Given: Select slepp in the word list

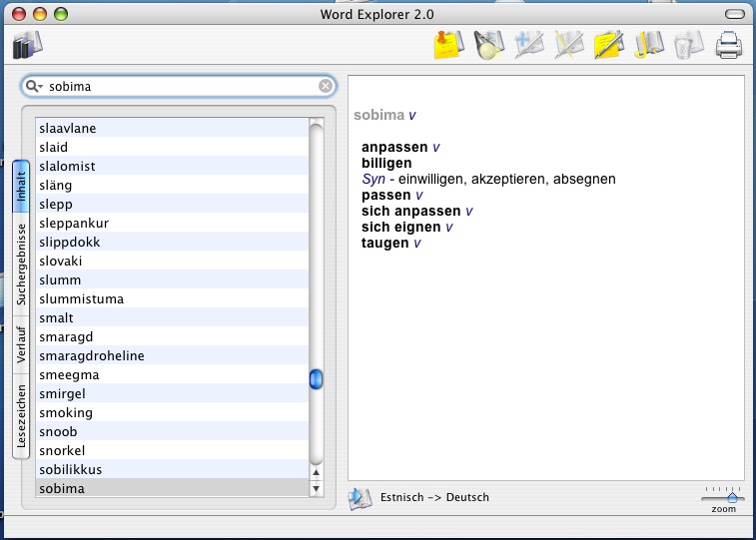Looking at the screenshot, I should tap(172, 204).
